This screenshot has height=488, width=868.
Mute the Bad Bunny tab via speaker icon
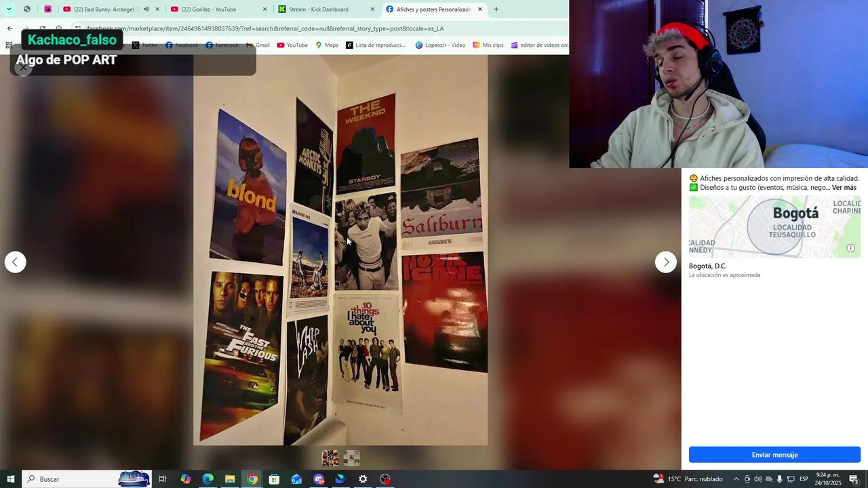point(146,9)
